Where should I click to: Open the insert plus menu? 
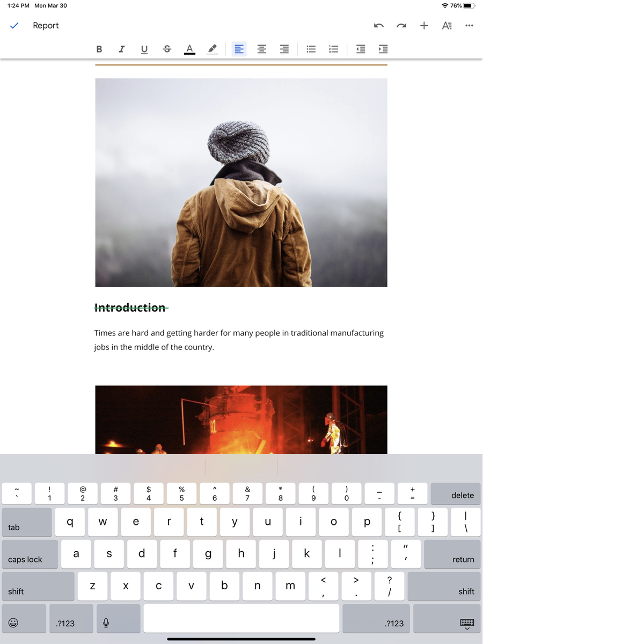point(424,25)
